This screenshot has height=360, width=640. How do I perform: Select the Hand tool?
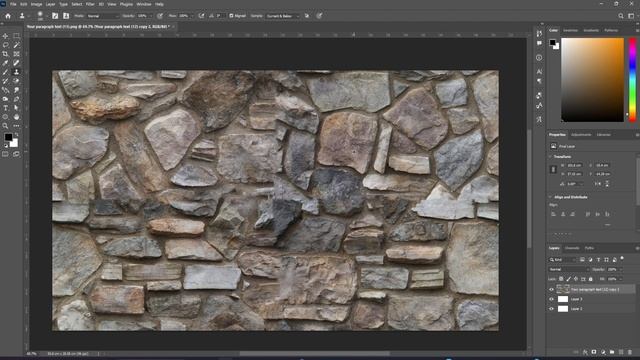(x=16, y=117)
